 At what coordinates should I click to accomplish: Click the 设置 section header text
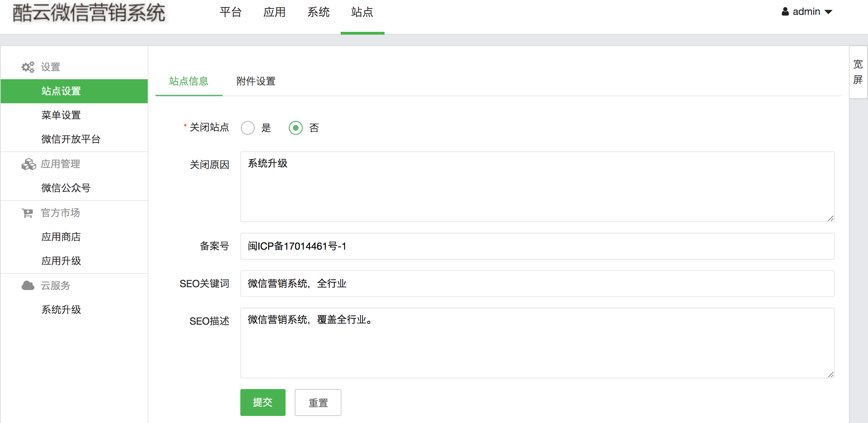coord(51,67)
